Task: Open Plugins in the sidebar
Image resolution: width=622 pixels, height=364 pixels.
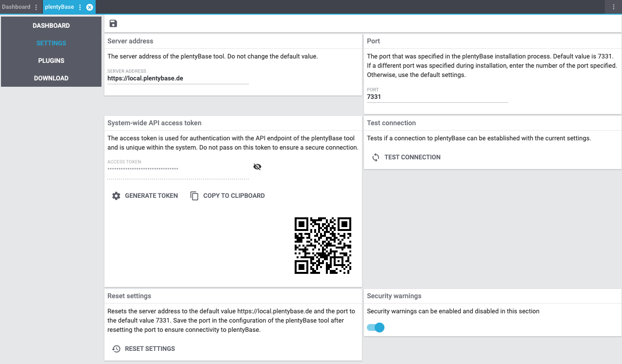Action: click(51, 60)
